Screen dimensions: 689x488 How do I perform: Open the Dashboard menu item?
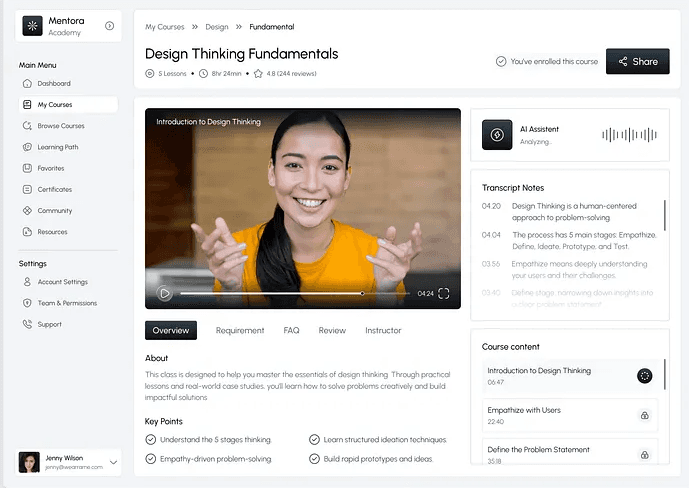click(x=68, y=83)
